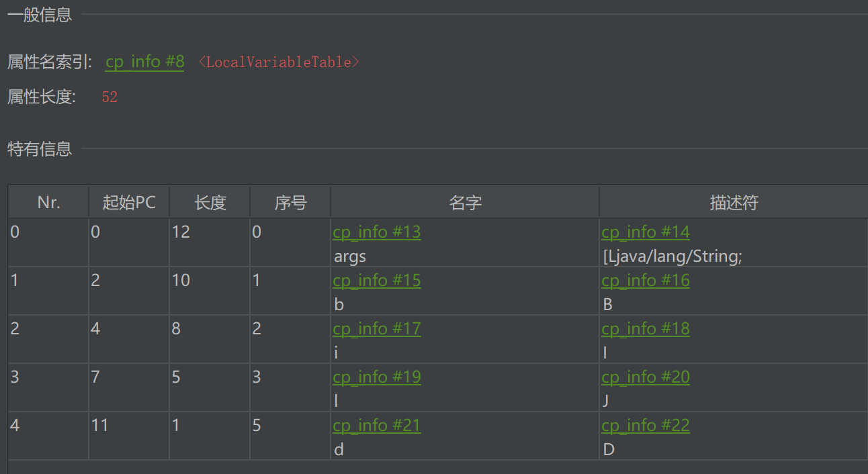Open the cp_info #15 name link
The height and width of the screenshot is (474, 868).
tap(377, 281)
